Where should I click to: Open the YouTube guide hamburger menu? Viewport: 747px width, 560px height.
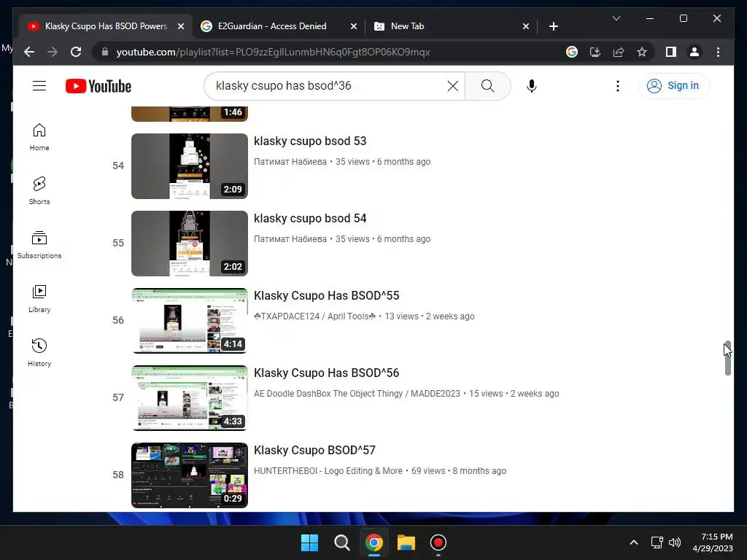click(39, 86)
